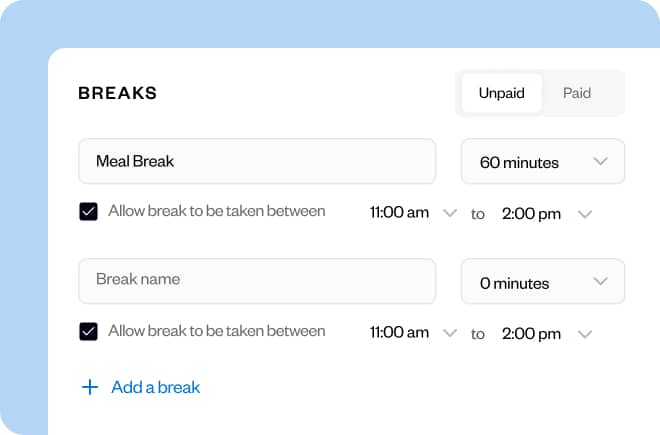Click the Meal Break name field

point(257,161)
